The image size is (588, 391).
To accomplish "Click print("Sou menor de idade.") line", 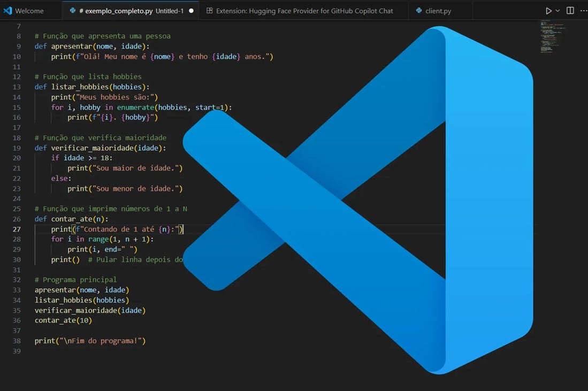I will [125, 189].
